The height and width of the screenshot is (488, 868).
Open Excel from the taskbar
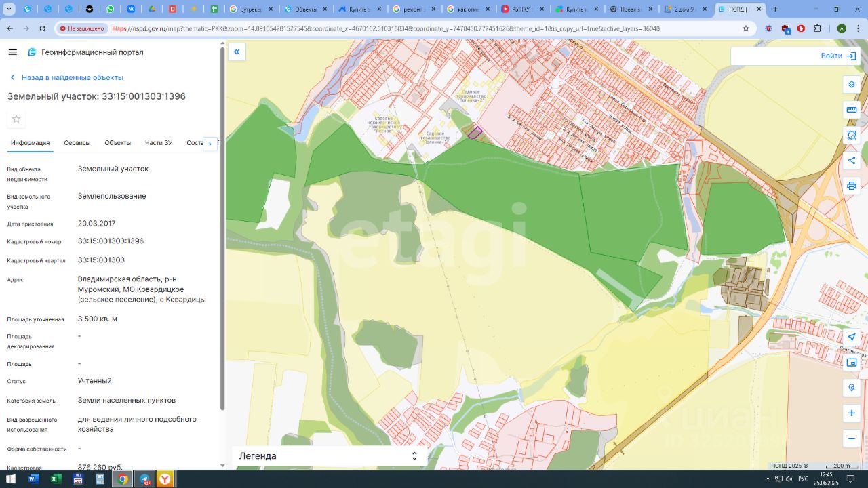pos(56,479)
